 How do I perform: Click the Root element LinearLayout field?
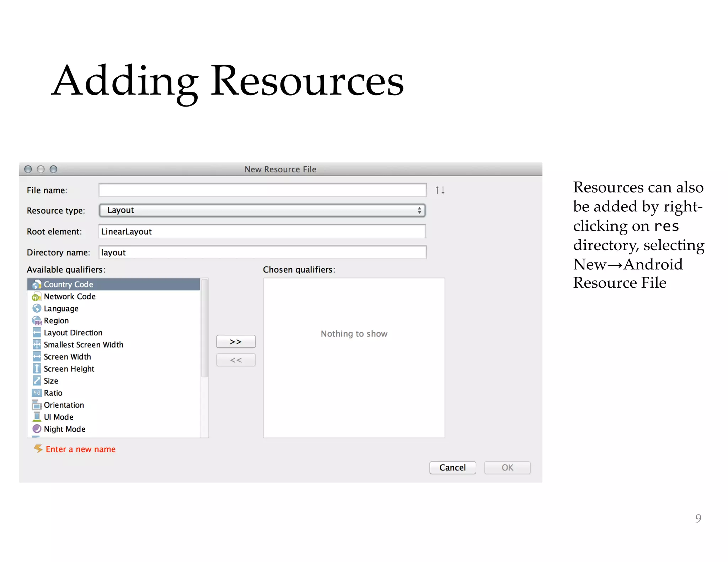[x=262, y=231]
